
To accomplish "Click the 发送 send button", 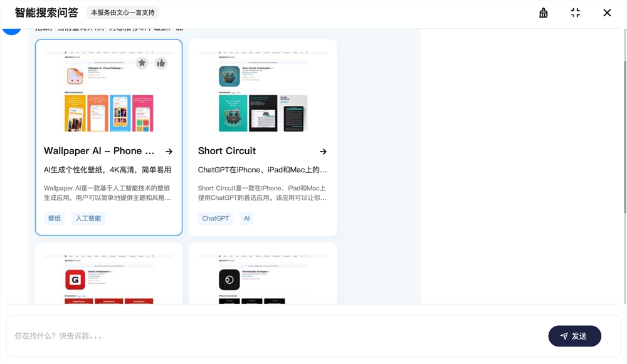I will coord(574,336).
